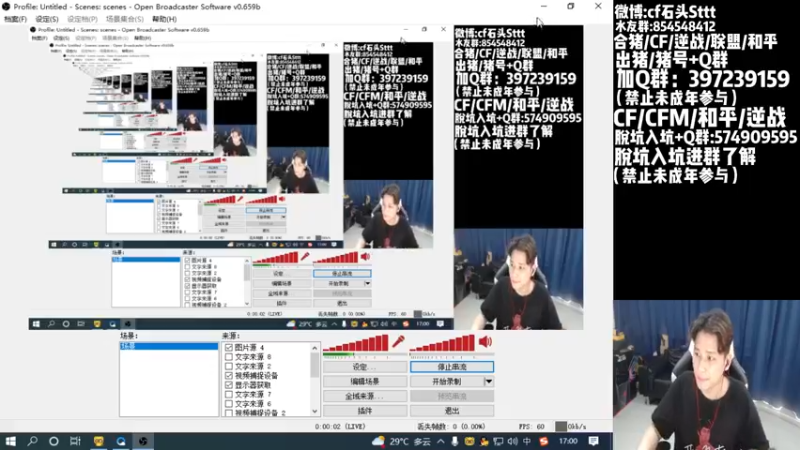Viewport: 800px width, 450px height.
Task: Toggle the 显示器获取 source checkbox
Action: [x=229, y=385]
